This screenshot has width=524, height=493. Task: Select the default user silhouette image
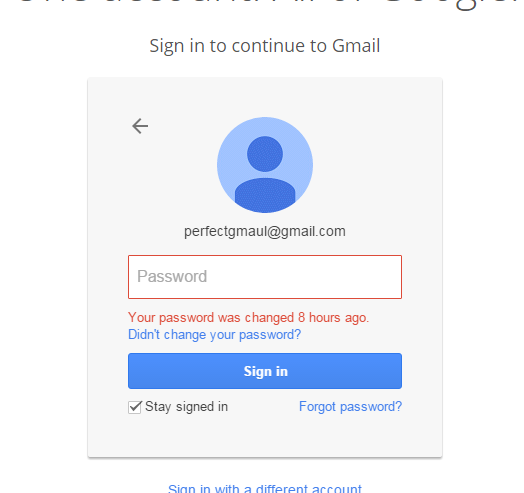265,165
